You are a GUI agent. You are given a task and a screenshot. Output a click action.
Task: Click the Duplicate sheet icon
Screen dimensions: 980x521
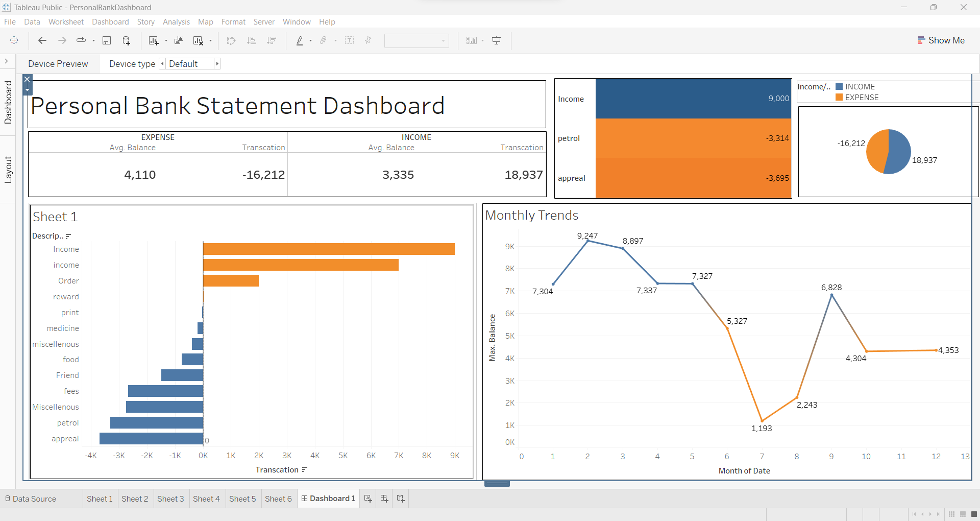[179, 40]
